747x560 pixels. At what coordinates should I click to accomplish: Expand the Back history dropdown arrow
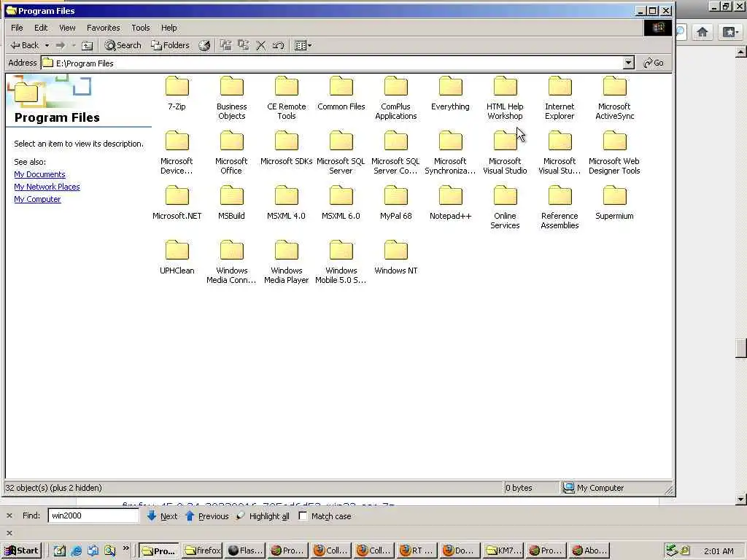[47, 46]
